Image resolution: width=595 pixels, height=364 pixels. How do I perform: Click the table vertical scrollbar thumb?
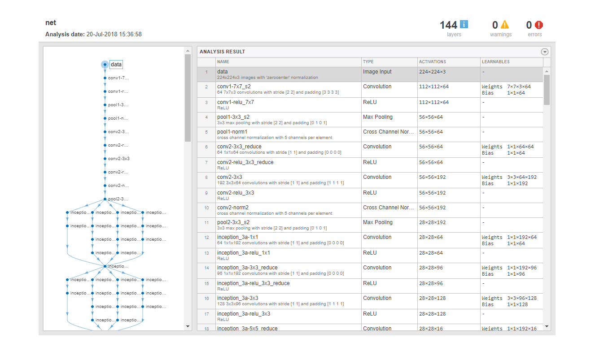pos(547,90)
